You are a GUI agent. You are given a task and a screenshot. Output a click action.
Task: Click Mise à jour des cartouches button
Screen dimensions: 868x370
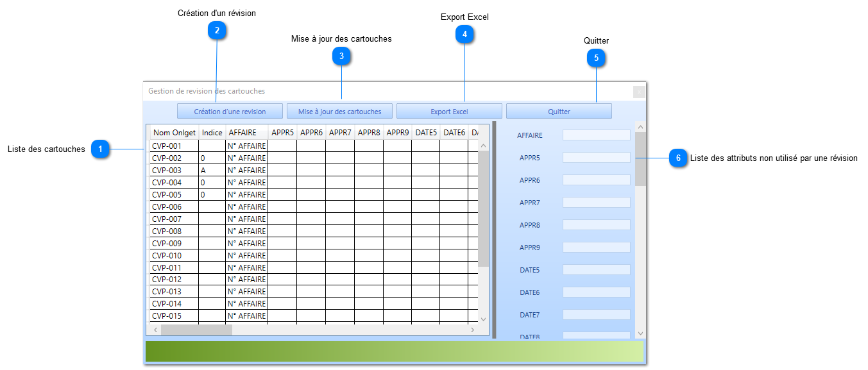click(339, 111)
